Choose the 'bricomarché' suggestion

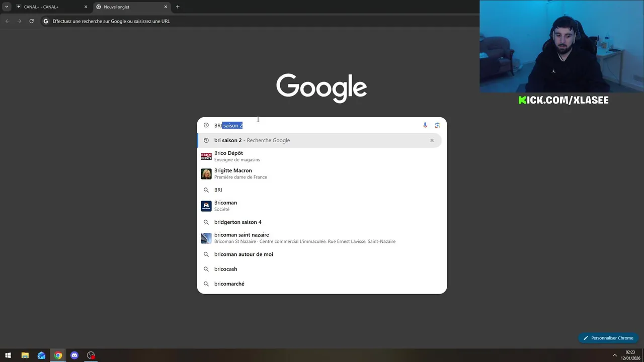coord(319,284)
